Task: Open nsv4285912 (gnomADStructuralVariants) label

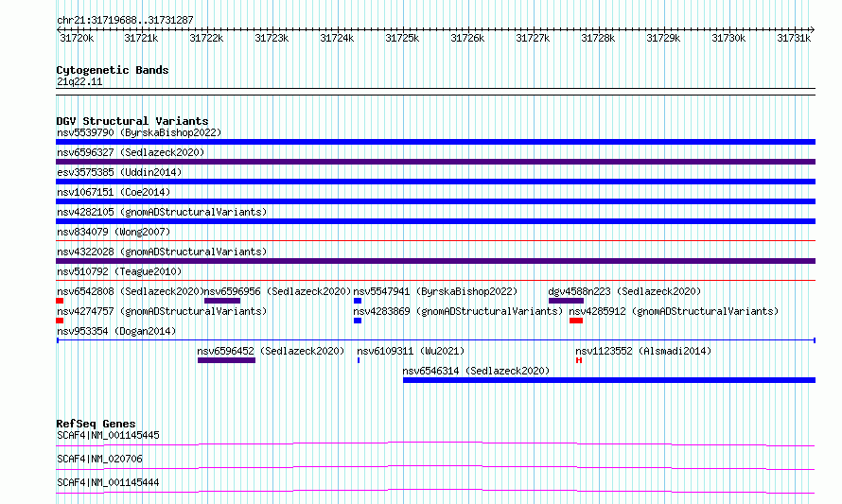Action: [674, 311]
